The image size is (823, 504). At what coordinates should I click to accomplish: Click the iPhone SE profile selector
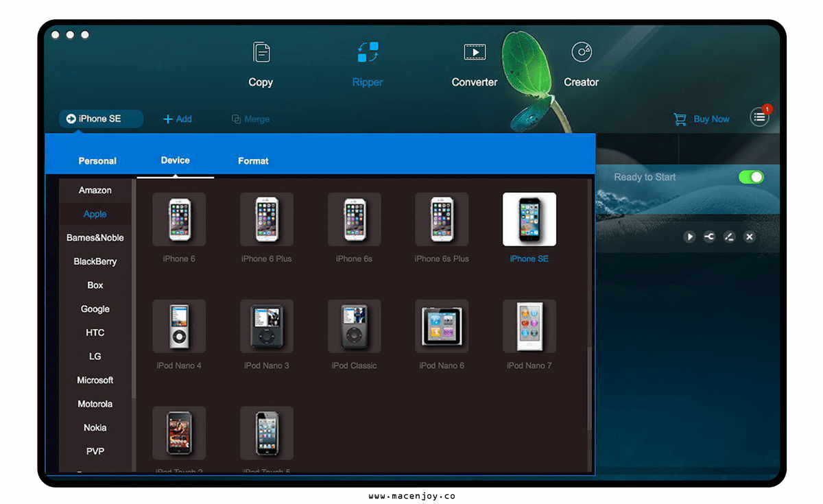[101, 119]
